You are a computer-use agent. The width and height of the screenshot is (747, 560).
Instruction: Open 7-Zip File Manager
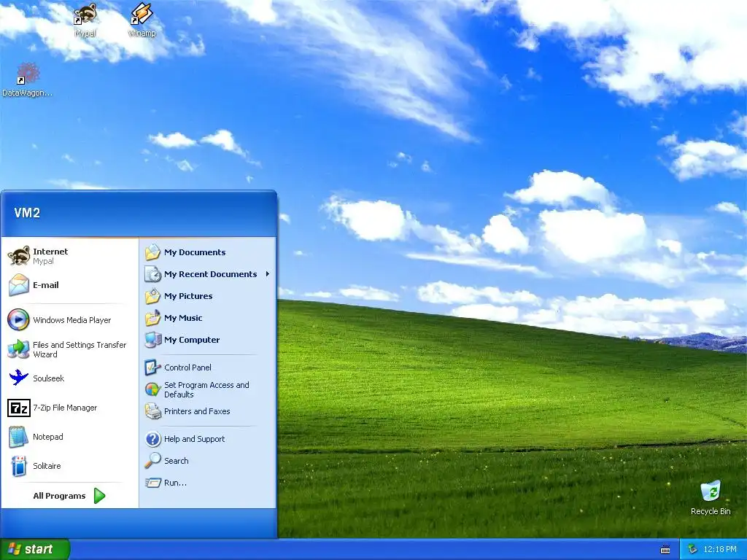[x=69, y=408]
